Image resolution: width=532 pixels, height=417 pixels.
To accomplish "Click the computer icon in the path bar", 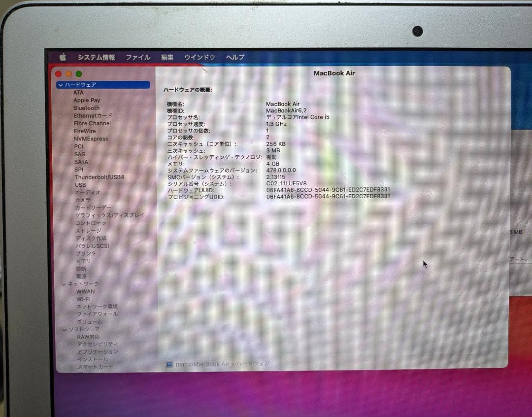I will click(x=169, y=365).
